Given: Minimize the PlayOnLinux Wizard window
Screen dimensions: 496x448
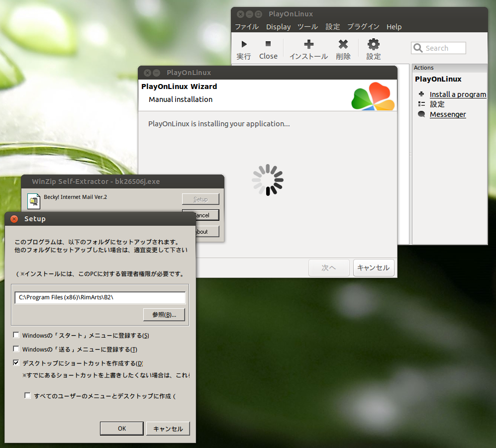Looking at the screenshot, I should point(156,73).
